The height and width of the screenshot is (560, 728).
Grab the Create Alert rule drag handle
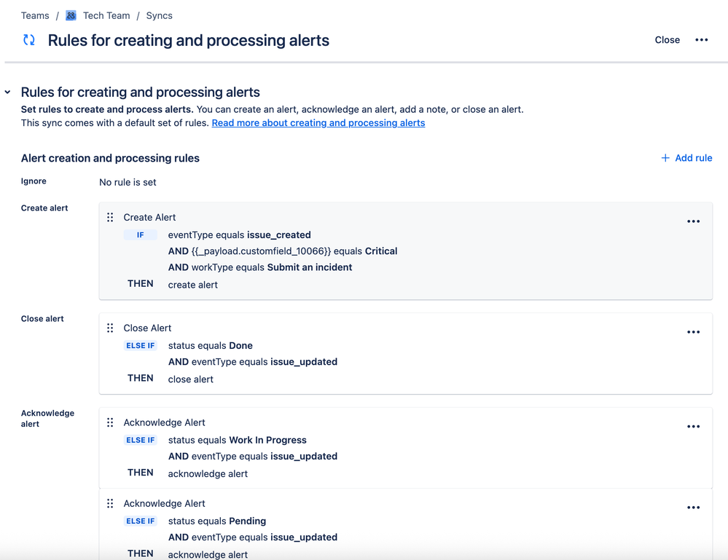pos(110,217)
